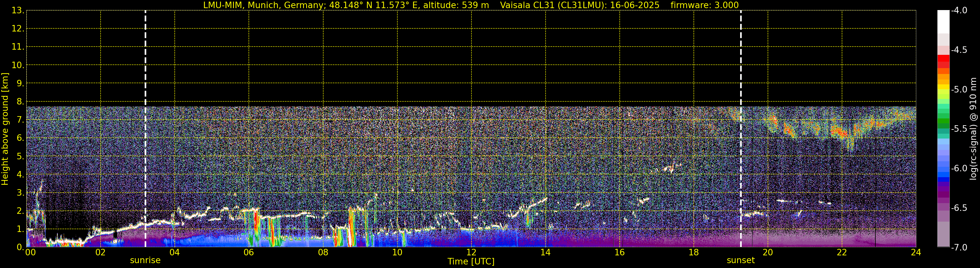Click time axis tick label '08'
Viewport: 980px width, 268px height.
(x=323, y=252)
